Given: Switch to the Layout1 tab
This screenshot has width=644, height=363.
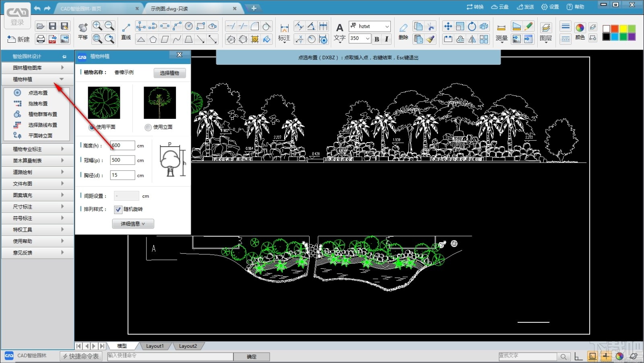Looking at the screenshot, I should pyautogui.click(x=155, y=346).
